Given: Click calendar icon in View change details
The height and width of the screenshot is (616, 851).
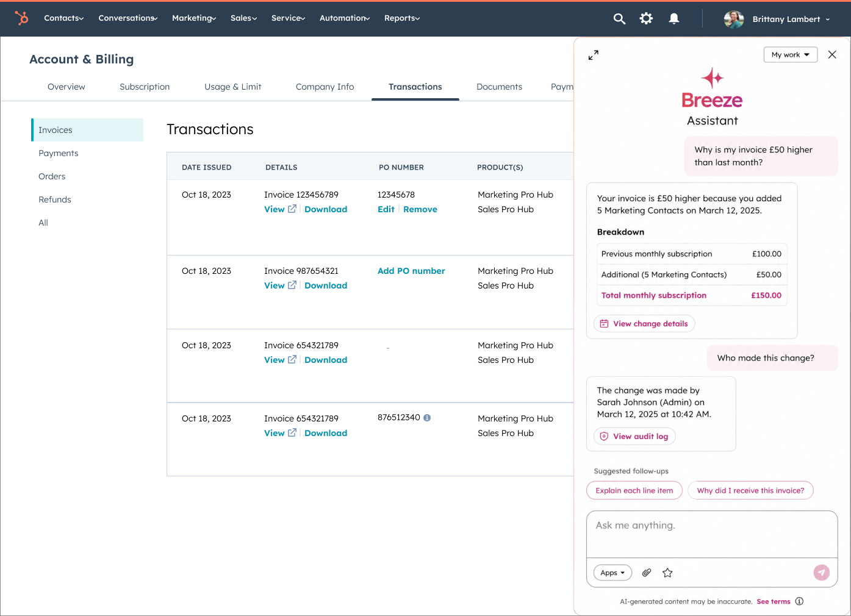Looking at the screenshot, I should pos(604,324).
